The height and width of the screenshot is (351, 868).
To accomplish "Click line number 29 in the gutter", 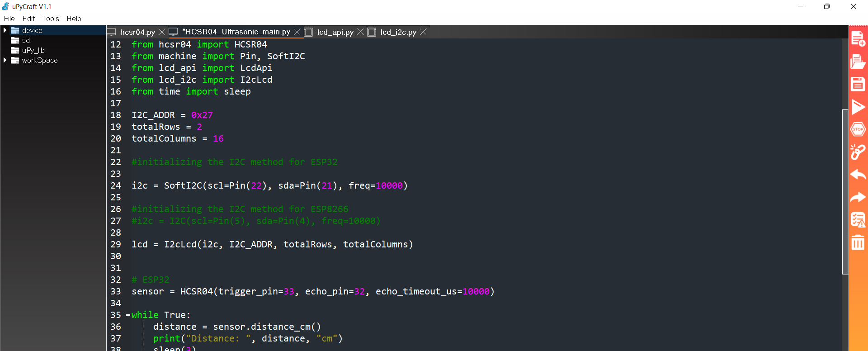I will [x=116, y=244].
